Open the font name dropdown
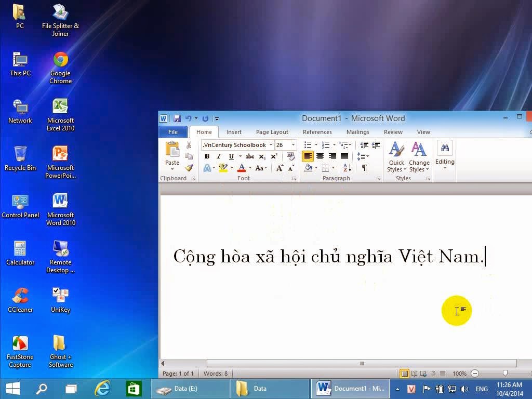 (x=271, y=145)
